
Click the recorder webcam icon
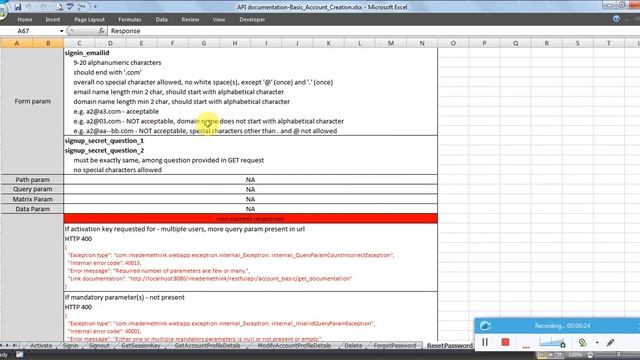click(582, 342)
